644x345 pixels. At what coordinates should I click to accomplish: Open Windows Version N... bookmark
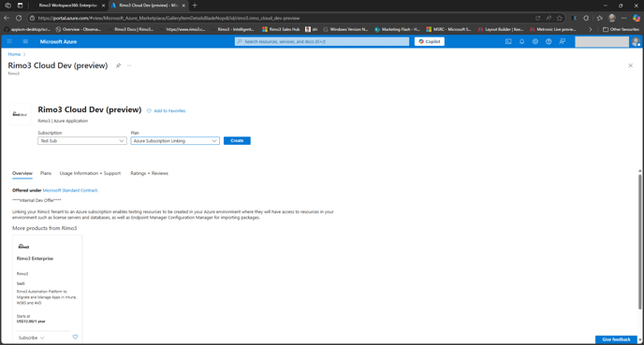tap(345, 30)
